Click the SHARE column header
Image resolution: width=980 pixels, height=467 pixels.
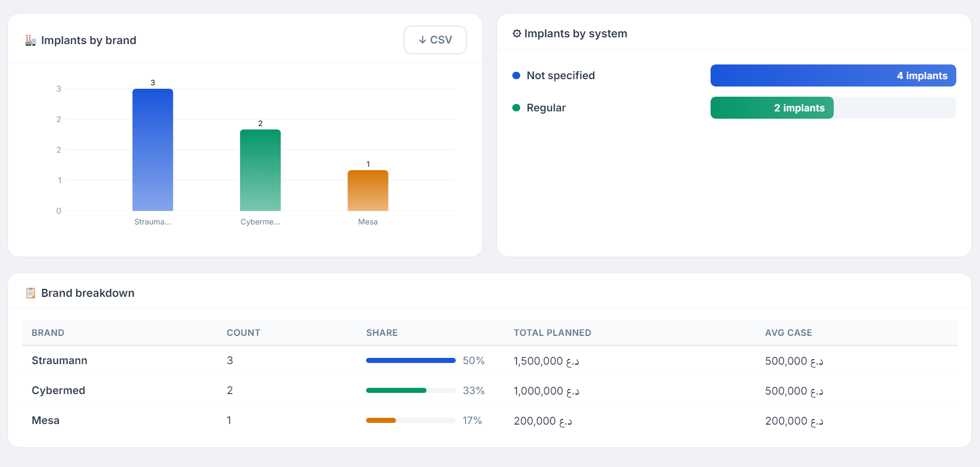pos(382,333)
